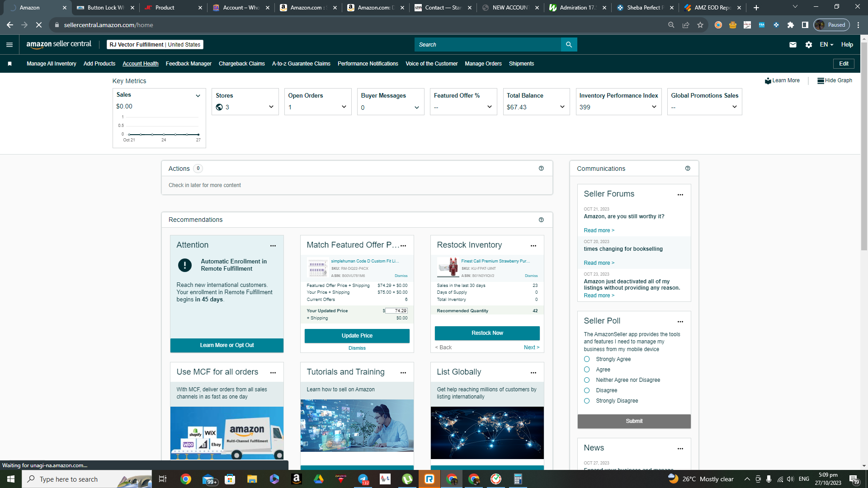Open Use MCF card more options
This screenshot has height=488, width=868.
coord(273,373)
